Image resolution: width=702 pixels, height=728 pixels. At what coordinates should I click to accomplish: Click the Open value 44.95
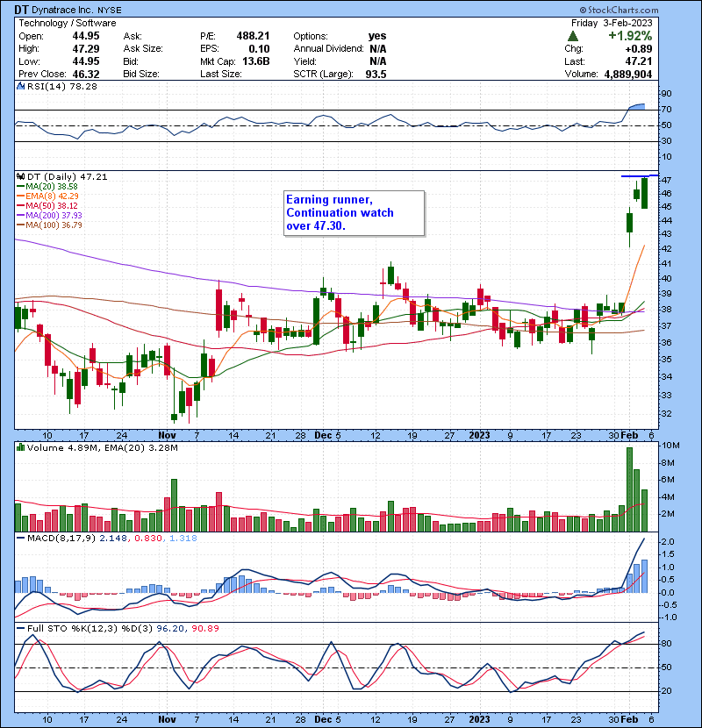click(86, 36)
